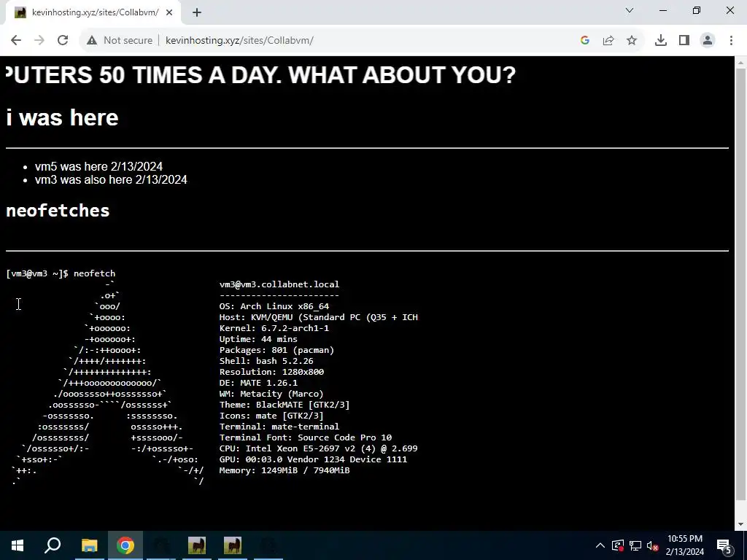Click the "Uptime: 44 mins" line
Viewport: 747px width, 560px height.
click(258, 339)
